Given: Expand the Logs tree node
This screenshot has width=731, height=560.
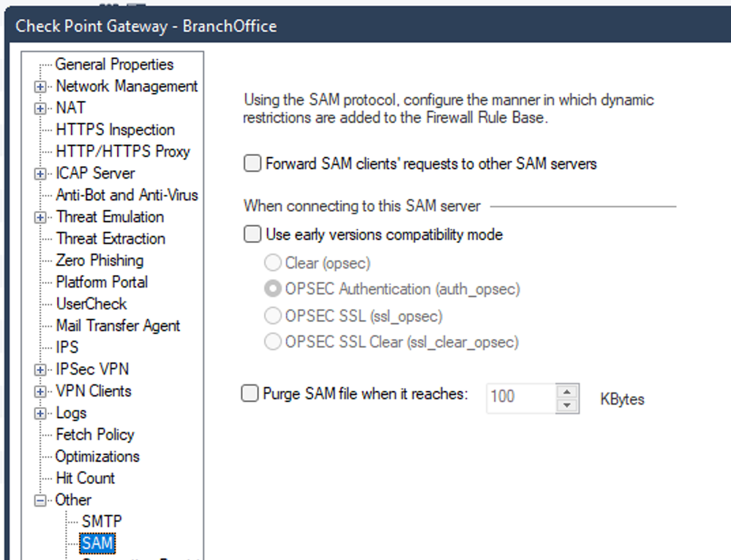Looking at the screenshot, I should point(40,414).
